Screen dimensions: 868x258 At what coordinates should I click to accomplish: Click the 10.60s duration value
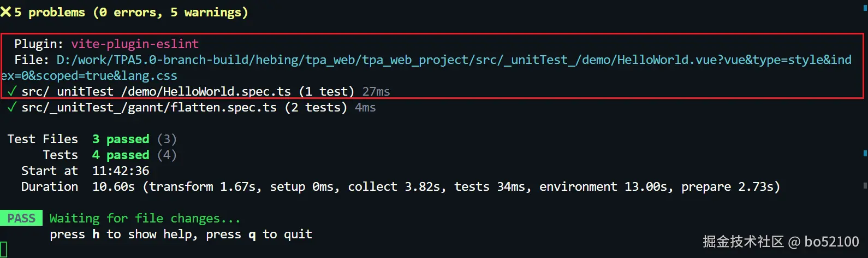pos(113,187)
